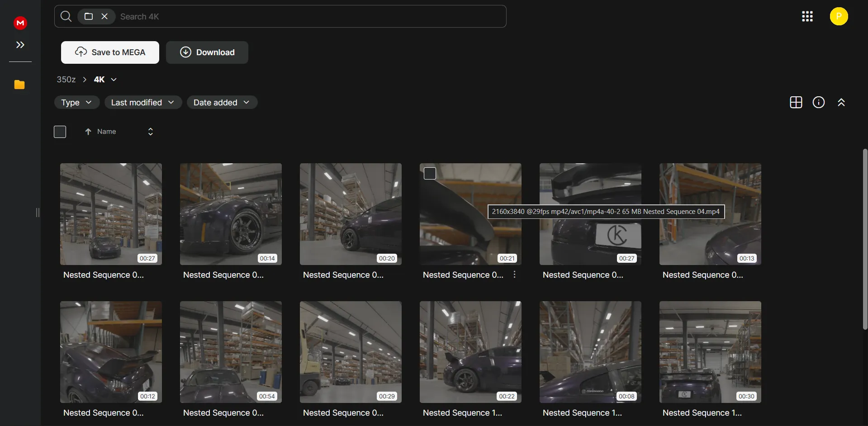Check the hovered video's selection checkbox
This screenshot has height=426, width=868.
click(x=430, y=173)
